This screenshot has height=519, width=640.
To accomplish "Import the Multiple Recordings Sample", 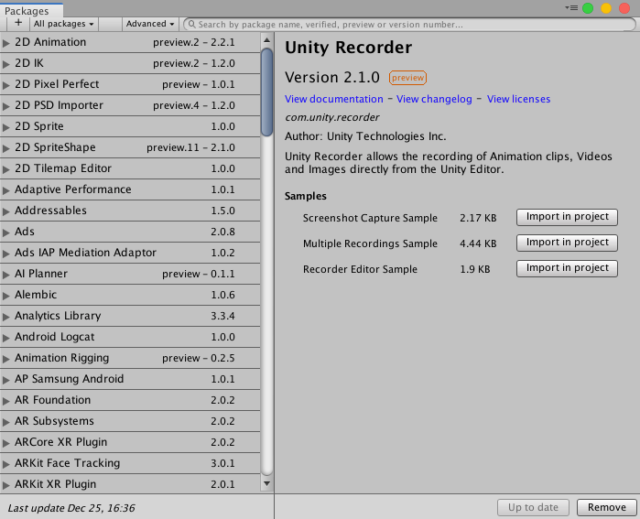I will (567, 243).
